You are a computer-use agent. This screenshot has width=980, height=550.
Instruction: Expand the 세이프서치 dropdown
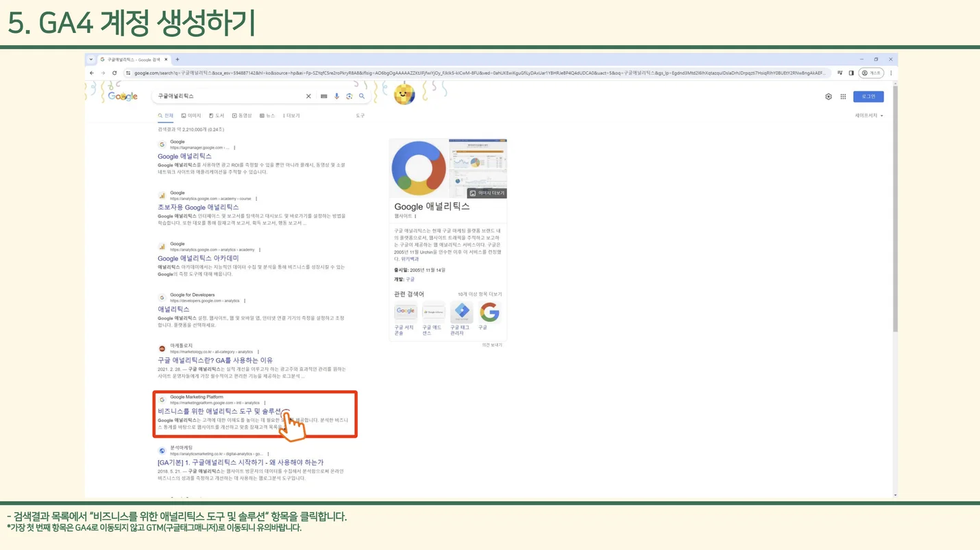point(869,116)
